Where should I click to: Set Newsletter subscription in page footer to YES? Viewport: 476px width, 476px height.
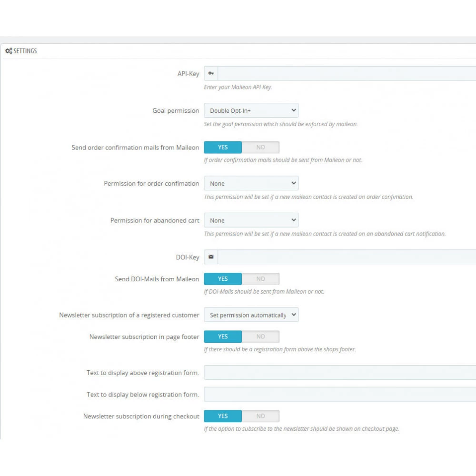tap(223, 337)
